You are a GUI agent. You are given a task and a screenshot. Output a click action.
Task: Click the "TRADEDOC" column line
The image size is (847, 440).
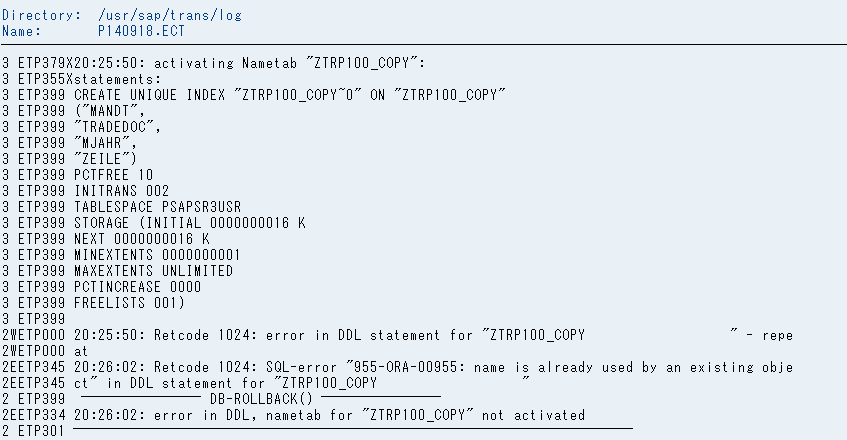[82, 127]
